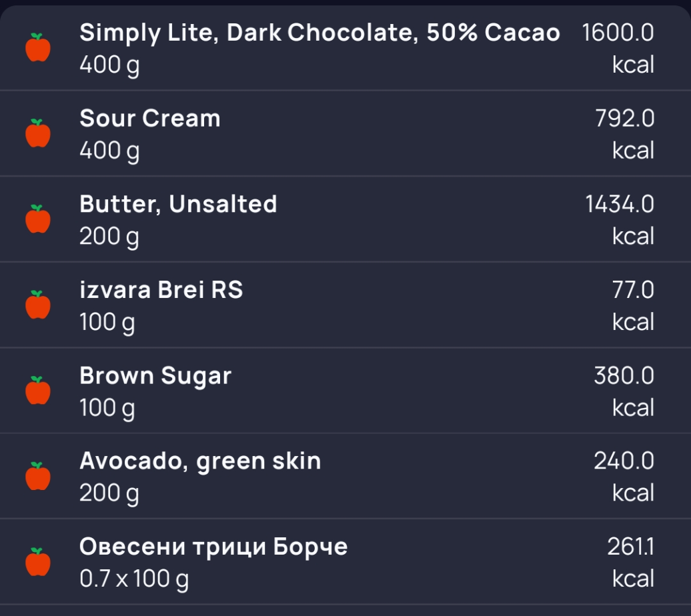Image resolution: width=691 pixels, height=616 pixels.
Task: Click the apple icon next to Avocado, green skin
Action: click(x=38, y=476)
